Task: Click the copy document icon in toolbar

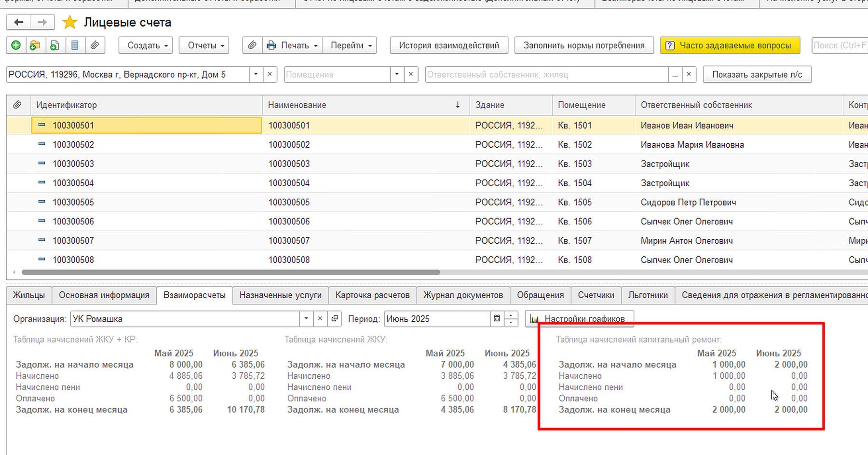Action: (55, 45)
